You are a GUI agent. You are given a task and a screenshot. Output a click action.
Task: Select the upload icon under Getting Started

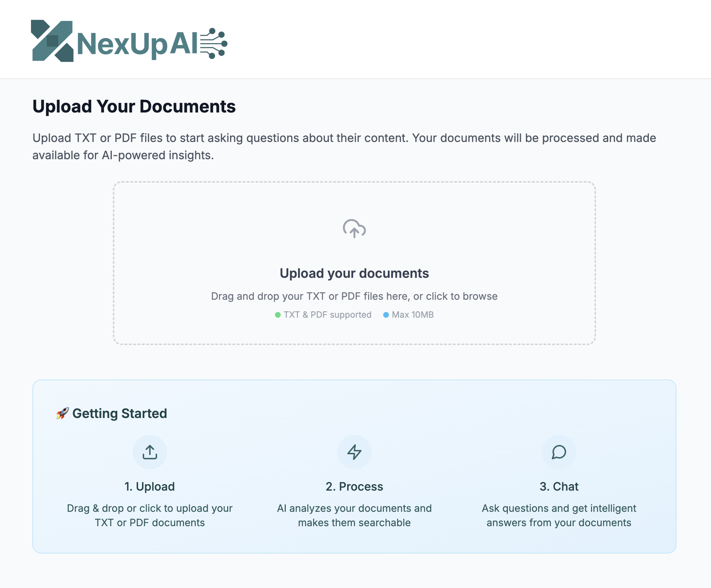pyautogui.click(x=150, y=452)
